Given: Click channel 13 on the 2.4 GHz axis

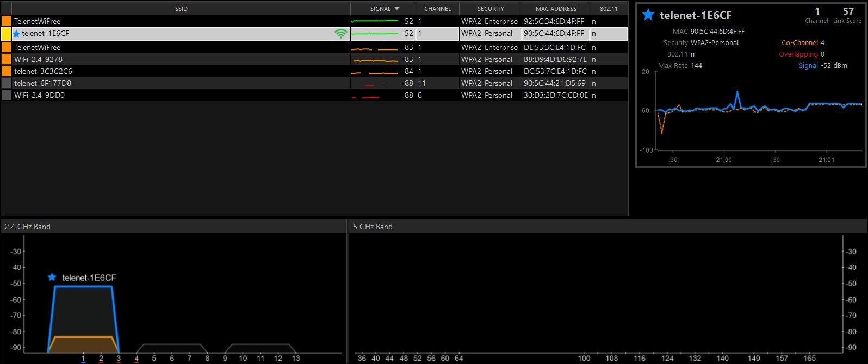Looking at the screenshot, I should pos(296,359).
